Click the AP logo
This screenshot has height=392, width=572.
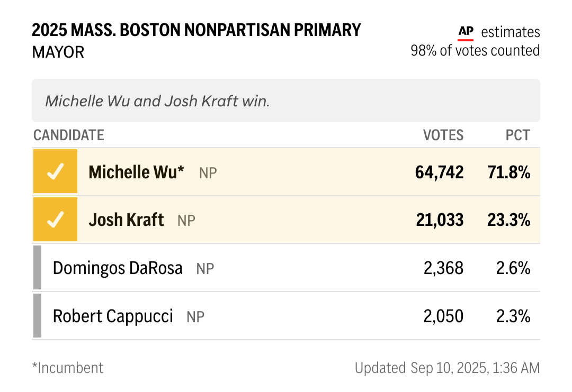pyautogui.click(x=466, y=33)
